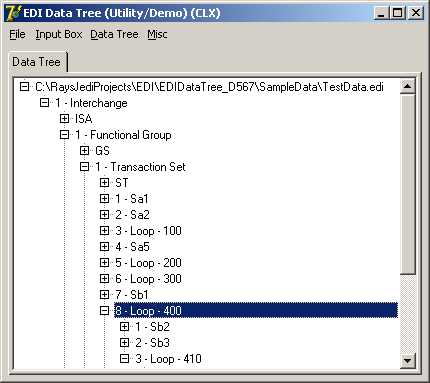The width and height of the screenshot is (430, 383).
Task: Expand the ST node
Action: 104,183
